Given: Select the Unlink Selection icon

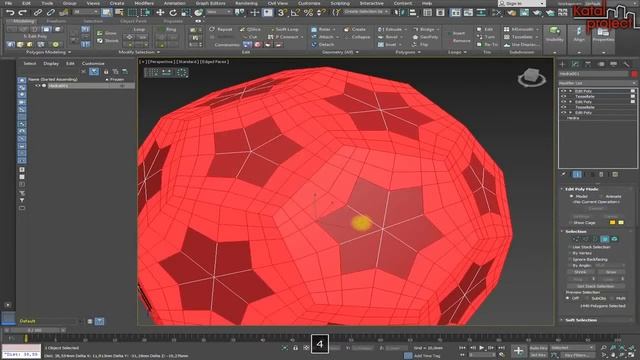Looking at the screenshot, I should pyautogui.click(x=51, y=13).
